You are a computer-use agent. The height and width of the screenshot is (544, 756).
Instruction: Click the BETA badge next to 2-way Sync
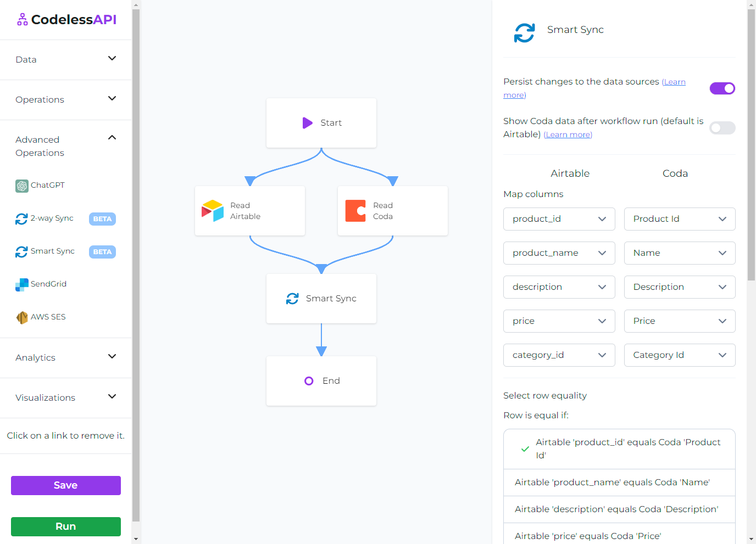pyautogui.click(x=102, y=219)
